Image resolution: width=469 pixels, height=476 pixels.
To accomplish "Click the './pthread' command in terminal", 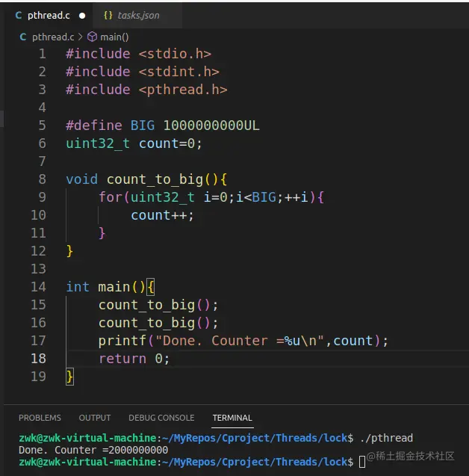I will 387,438.
